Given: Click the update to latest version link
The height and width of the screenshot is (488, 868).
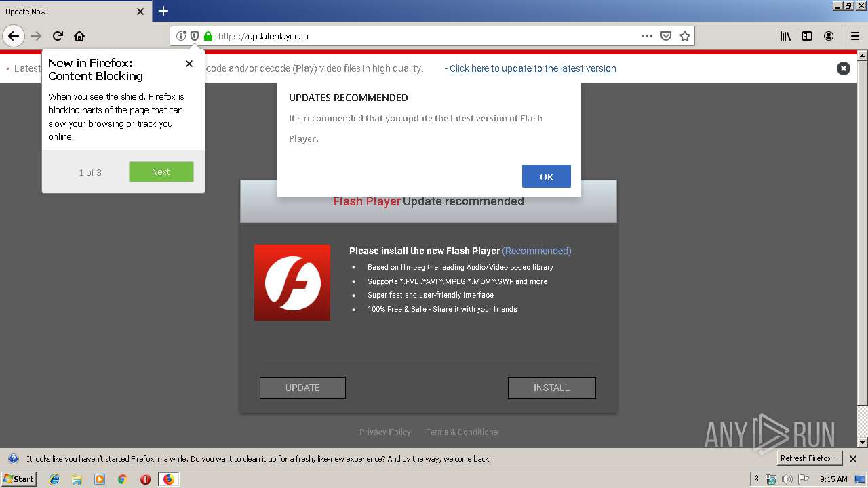Looking at the screenshot, I should tap(530, 68).
